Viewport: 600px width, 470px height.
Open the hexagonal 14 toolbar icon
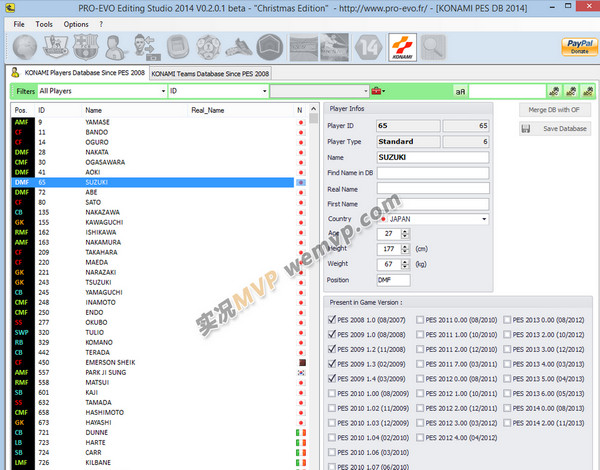coord(368,47)
